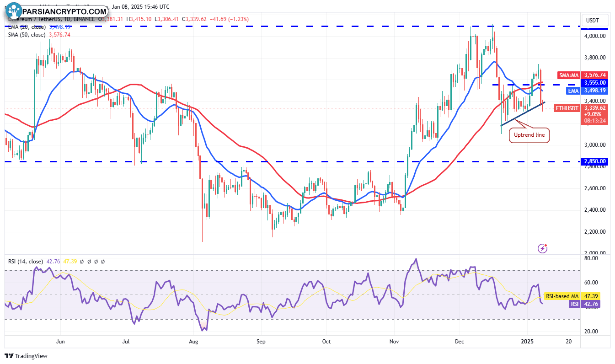Click the purple RSI label on the RSI scale

[574, 304]
